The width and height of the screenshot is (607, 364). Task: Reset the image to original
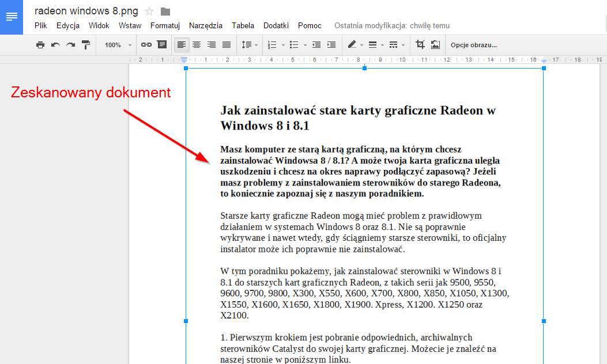click(435, 45)
